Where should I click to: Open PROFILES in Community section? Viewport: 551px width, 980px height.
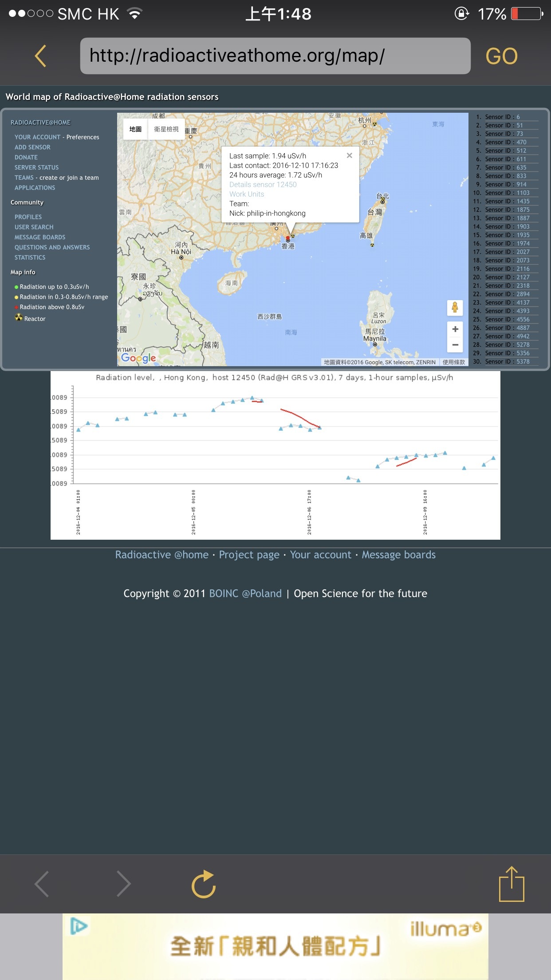coord(28,217)
